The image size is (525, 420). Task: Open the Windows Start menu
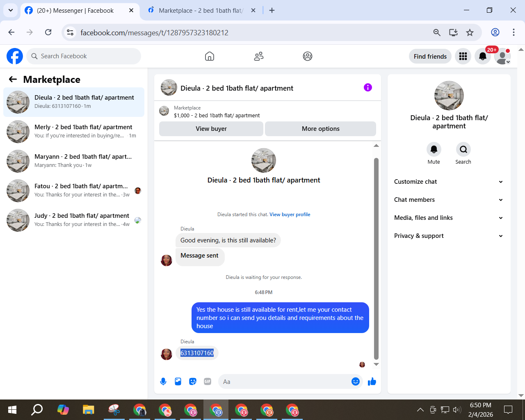pos(12,409)
